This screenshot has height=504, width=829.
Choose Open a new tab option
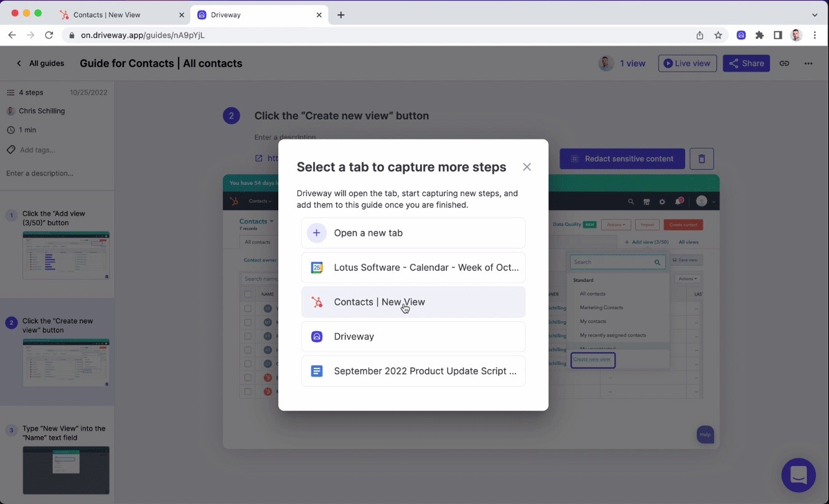(413, 233)
